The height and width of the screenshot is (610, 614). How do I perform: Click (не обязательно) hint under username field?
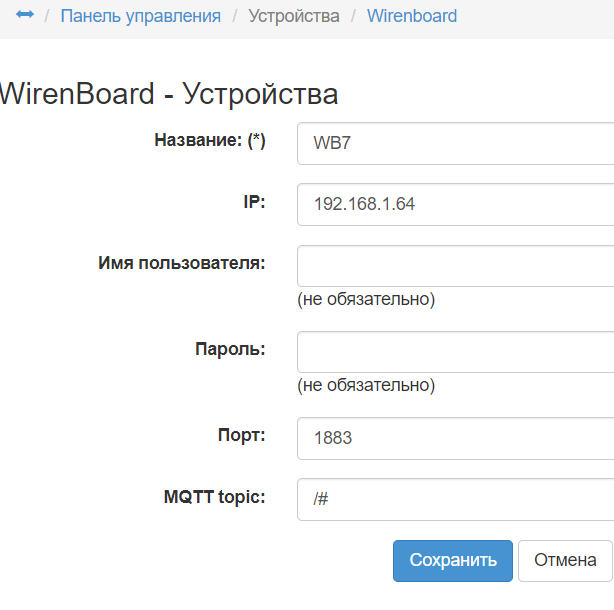[x=366, y=300]
